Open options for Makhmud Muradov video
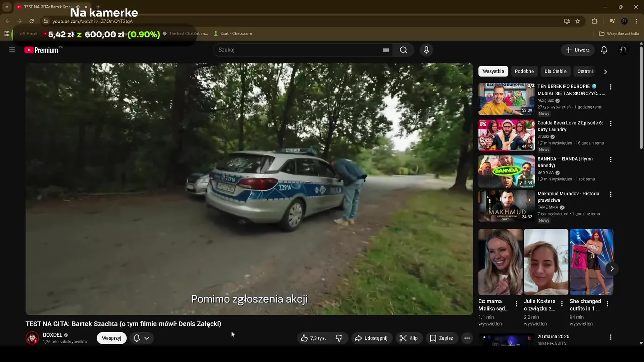644x362 pixels. coord(611,194)
